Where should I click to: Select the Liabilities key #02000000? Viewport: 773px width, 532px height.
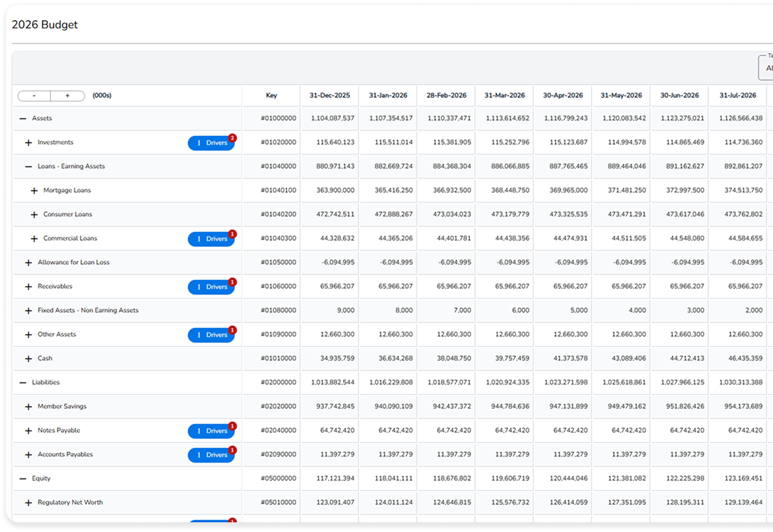[279, 383]
